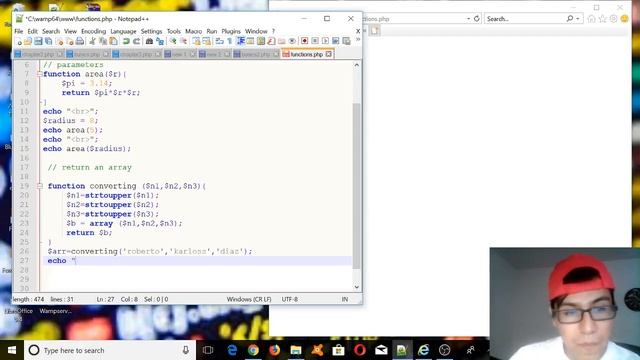The image size is (640, 360).
Task: Click the Paste clipboard icon
Action: pyautogui.click(x=113, y=41)
